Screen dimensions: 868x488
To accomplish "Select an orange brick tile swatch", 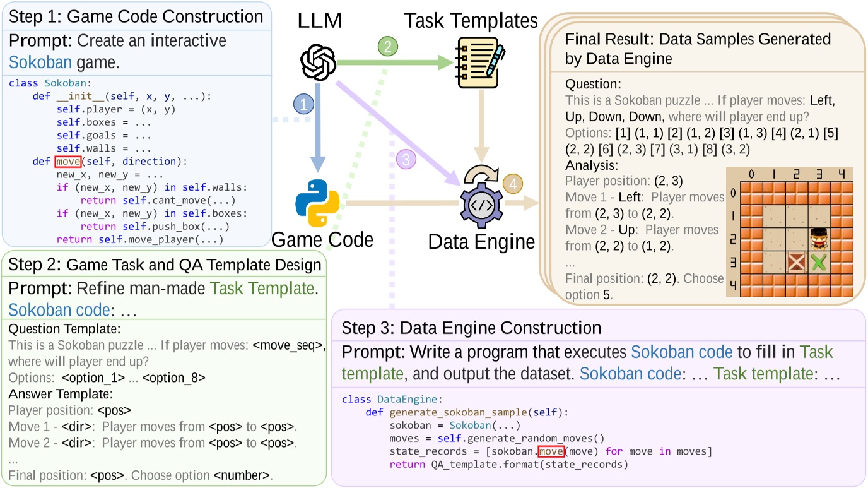I will pyautogui.click(x=753, y=192).
